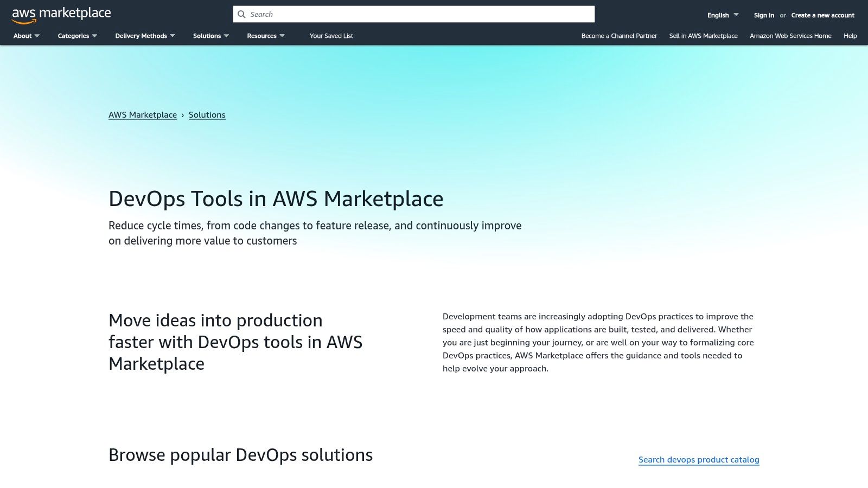Navigate to AWS Marketplace via breadcrumb
868x488 pixels.
tap(143, 114)
